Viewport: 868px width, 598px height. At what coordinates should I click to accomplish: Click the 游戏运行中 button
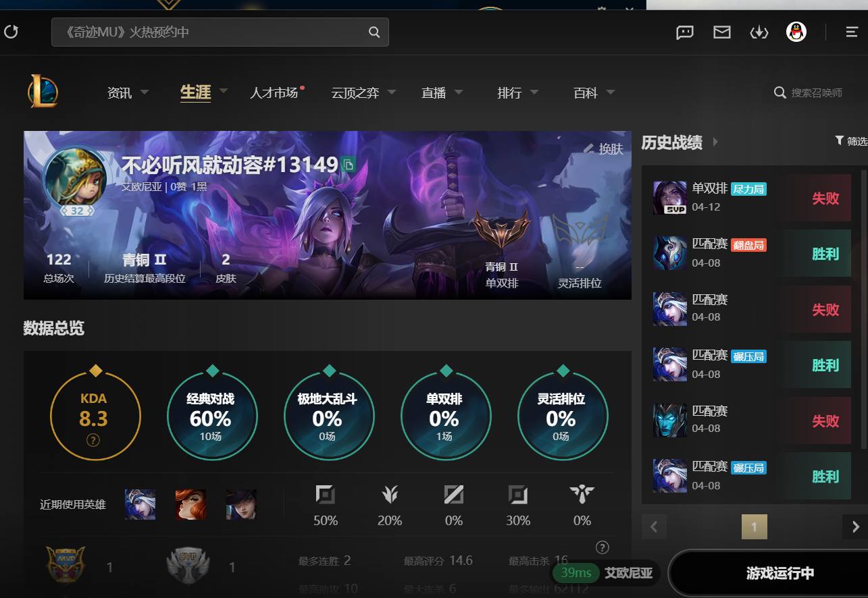[780, 573]
